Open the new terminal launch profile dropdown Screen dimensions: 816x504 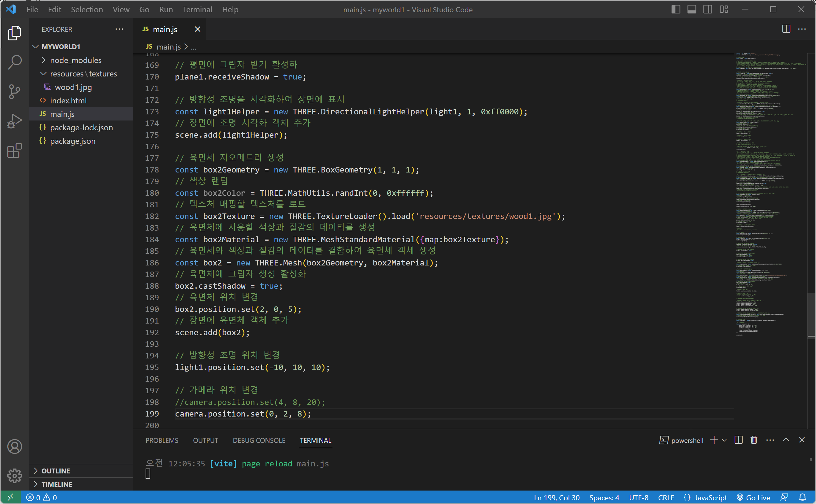click(x=724, y=440)
